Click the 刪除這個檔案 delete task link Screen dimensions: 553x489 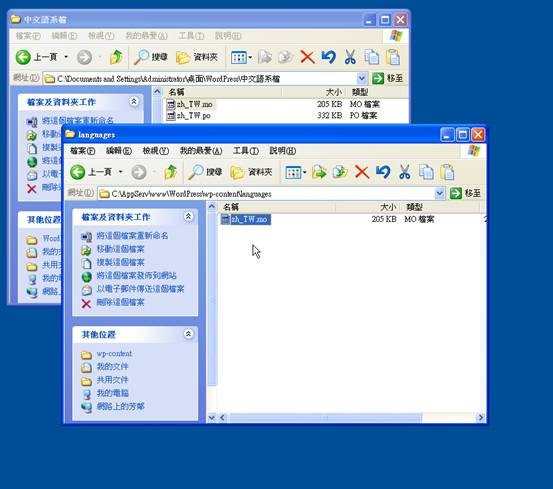[x=120, y=302]
